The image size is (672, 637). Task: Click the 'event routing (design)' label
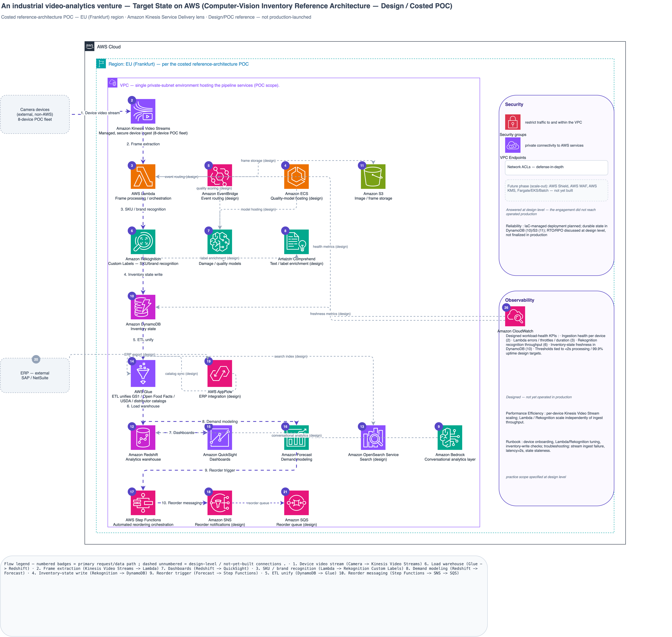click(181, 177)
